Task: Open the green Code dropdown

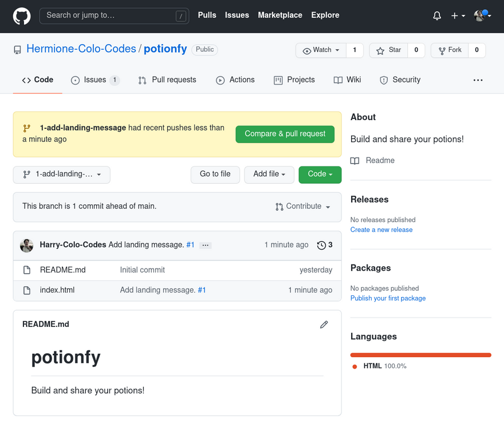Action: [x=320, y=175]
